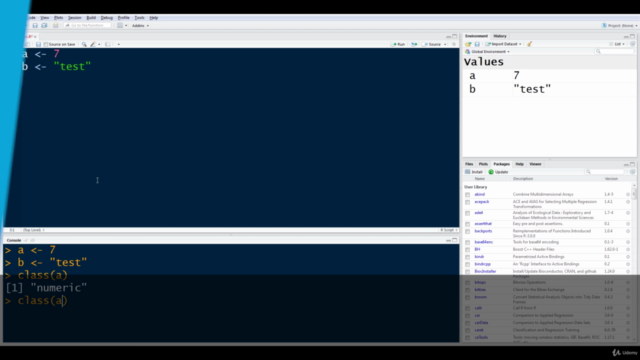The image size is (640, 360).
Task: Check the backports package checkbox
Action: pos(468,231)
